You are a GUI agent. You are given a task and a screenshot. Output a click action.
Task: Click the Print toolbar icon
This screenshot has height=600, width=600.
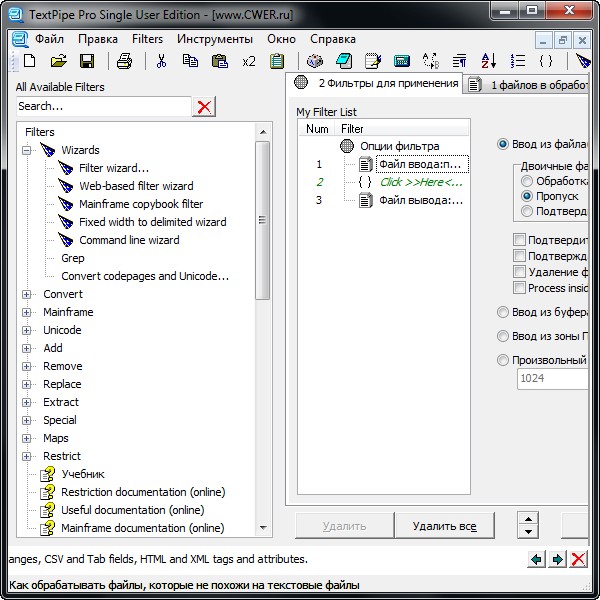[x=124, y=62]
